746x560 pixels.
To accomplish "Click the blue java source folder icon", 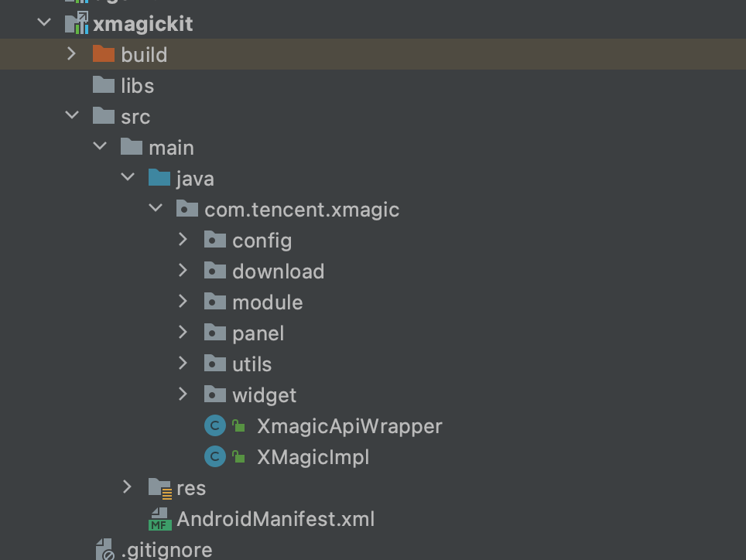I will (x=159, y=178).
